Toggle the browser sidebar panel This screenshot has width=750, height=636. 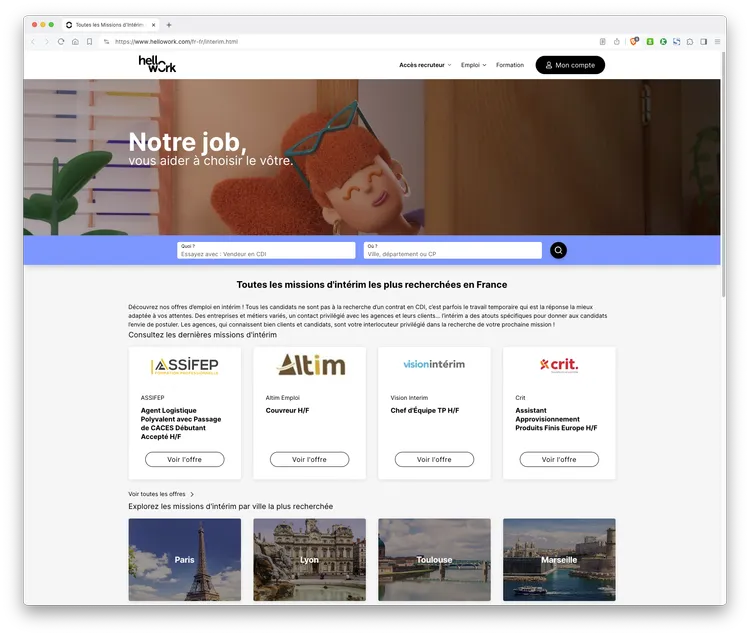704,42
